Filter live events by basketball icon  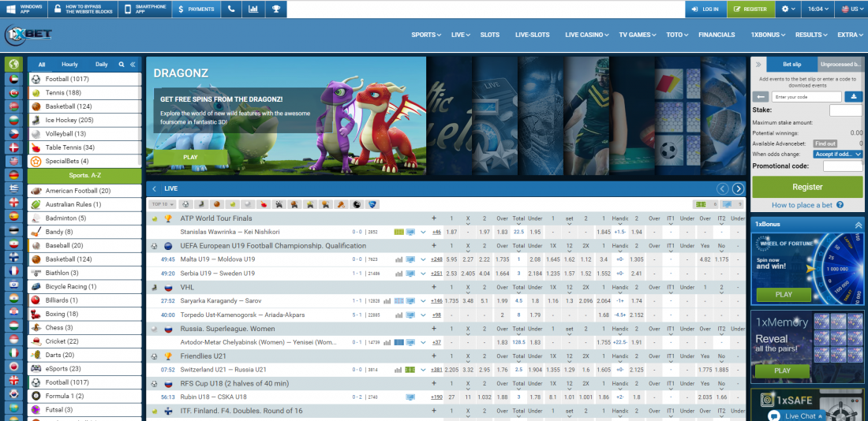click(x=217, y=205)
